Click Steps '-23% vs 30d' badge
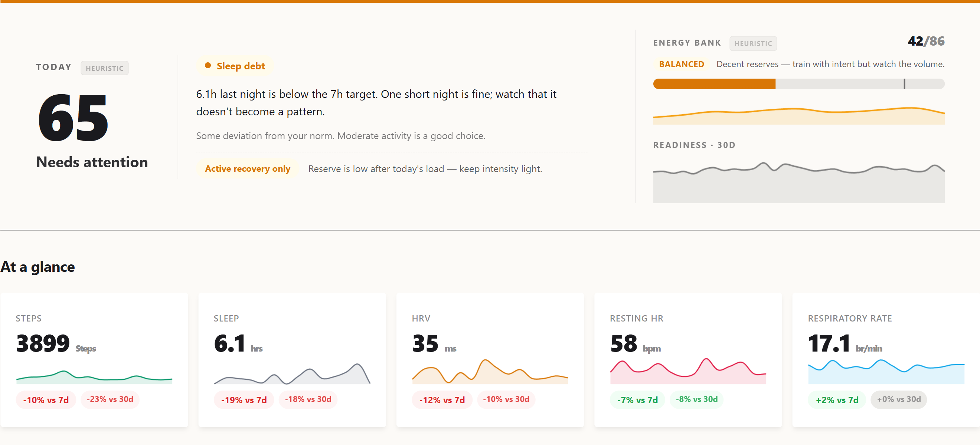Image resolution: width=980 pixels, height=445 pixels. coord(110,399)
